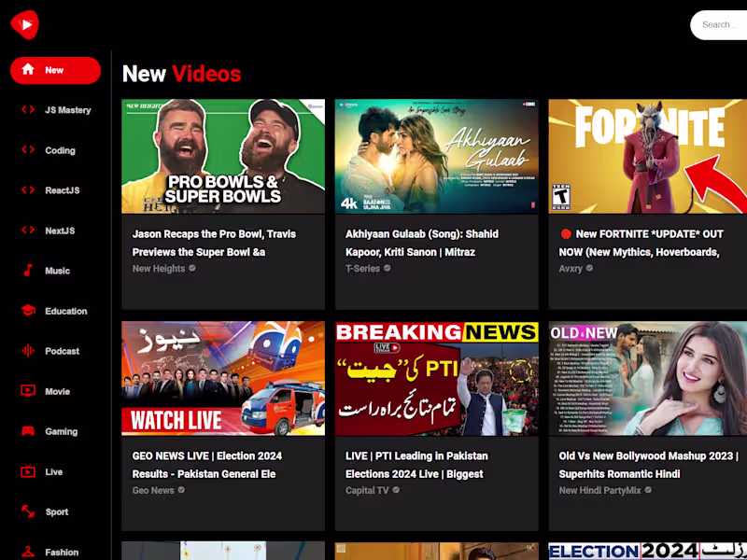The image size is (747, 560).
Task: Click title 'GEO NEWS LIVE | Election 2024'
Action: click(x=207, y=465)
